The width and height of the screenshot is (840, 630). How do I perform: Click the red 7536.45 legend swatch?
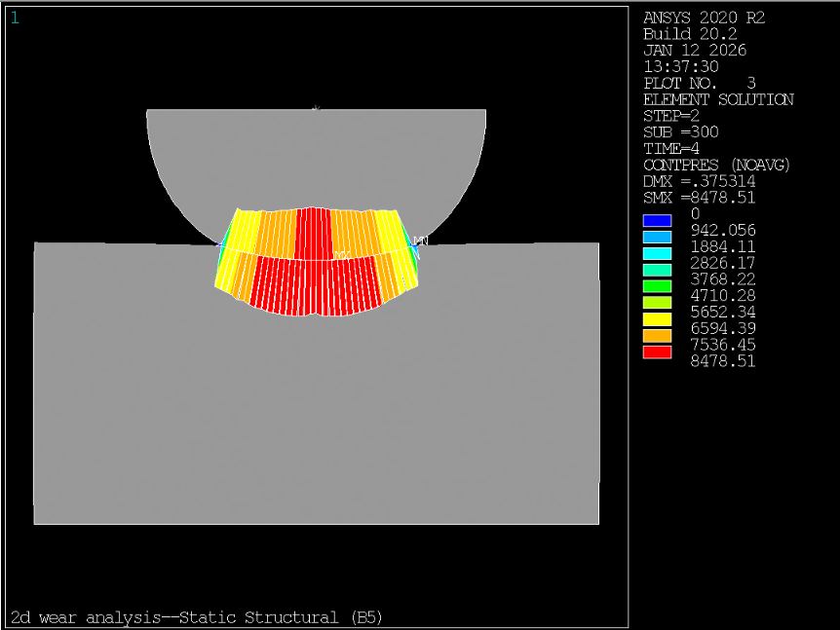(657, 352)
